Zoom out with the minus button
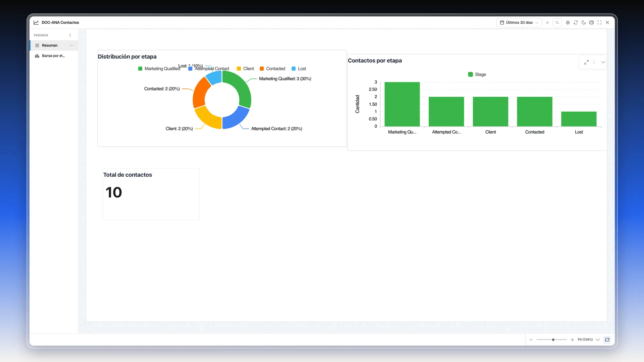 pos(531,340)
